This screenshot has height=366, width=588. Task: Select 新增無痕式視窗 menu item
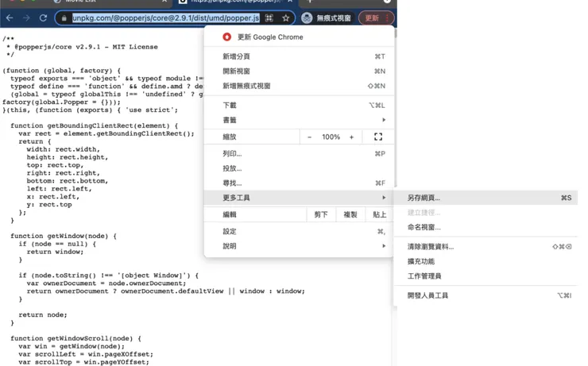299,86
